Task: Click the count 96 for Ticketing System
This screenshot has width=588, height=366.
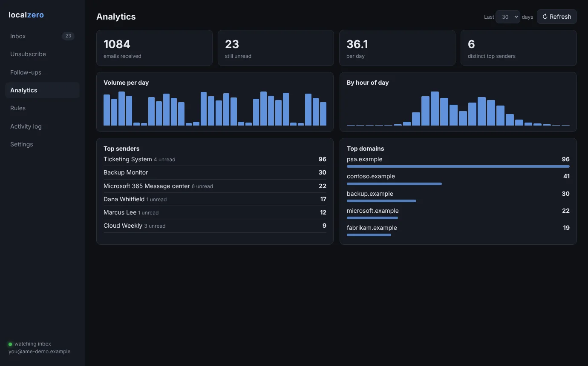Action: 322,159
